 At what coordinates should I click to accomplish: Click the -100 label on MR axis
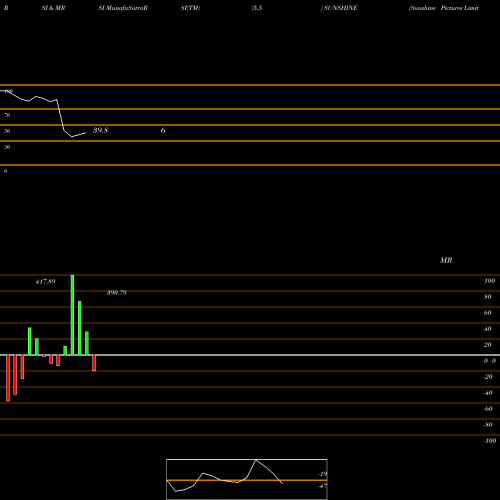click(x=490, y=441)
